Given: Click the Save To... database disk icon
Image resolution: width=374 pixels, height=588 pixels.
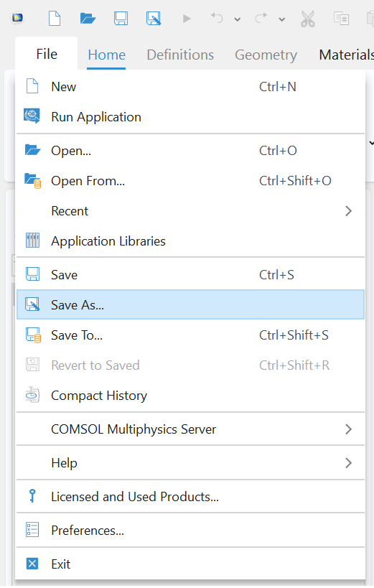Looking at the screenshot, I should coord(33,335).
